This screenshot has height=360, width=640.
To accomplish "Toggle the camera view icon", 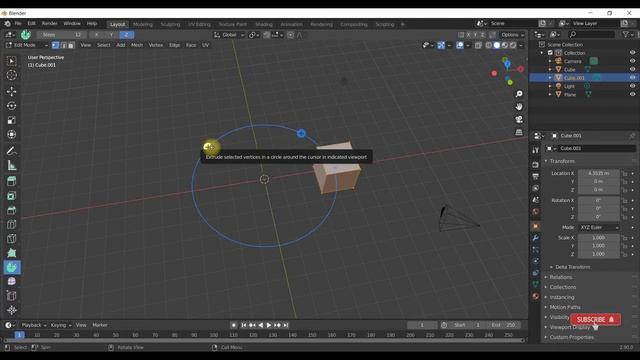I will pos(519,119).
